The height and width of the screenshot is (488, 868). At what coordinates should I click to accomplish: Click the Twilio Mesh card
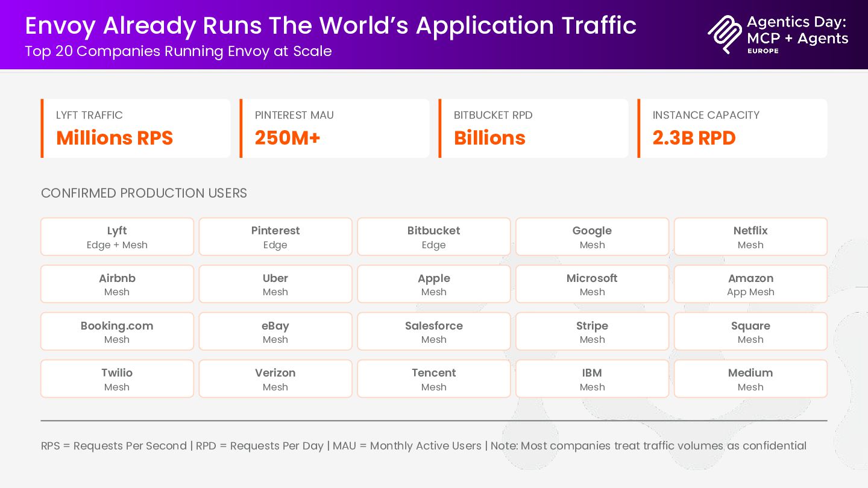(117, 379)
